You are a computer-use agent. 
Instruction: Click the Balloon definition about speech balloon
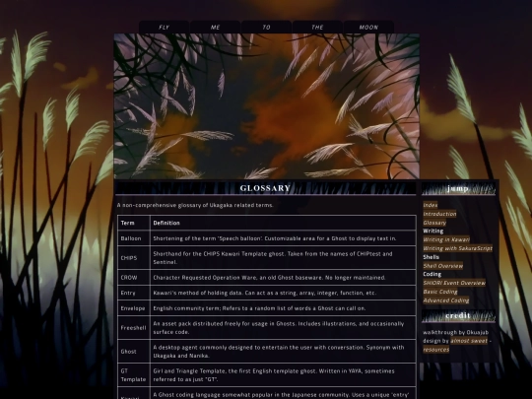click(x=275, y=238)
